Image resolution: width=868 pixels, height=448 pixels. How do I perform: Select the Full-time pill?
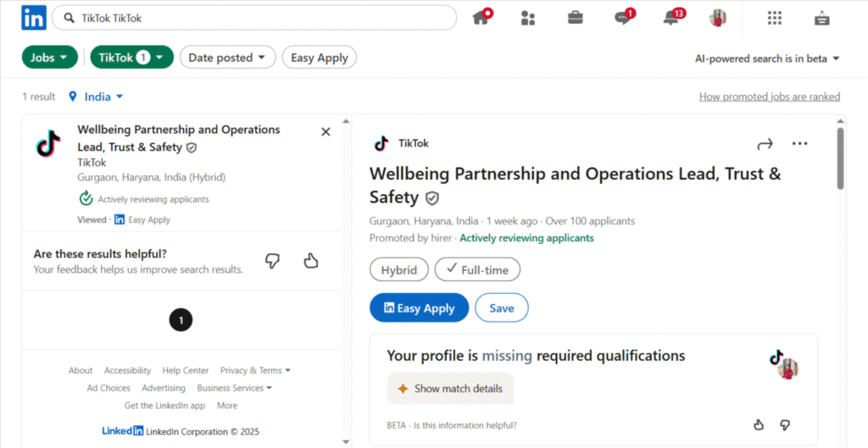(477, 270)
